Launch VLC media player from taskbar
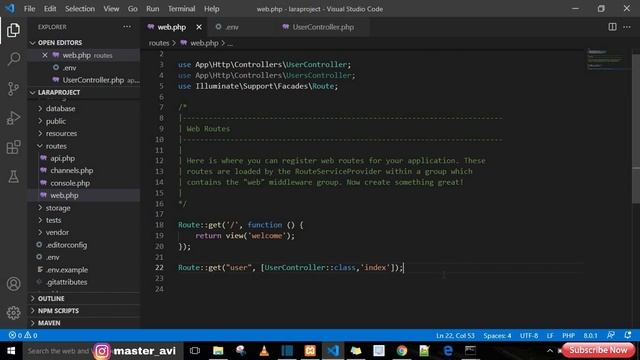 point(264,351)
